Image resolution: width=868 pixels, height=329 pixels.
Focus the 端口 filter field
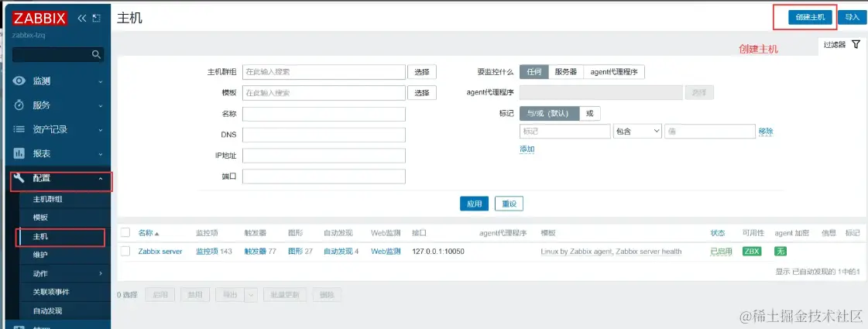[324, 176]
